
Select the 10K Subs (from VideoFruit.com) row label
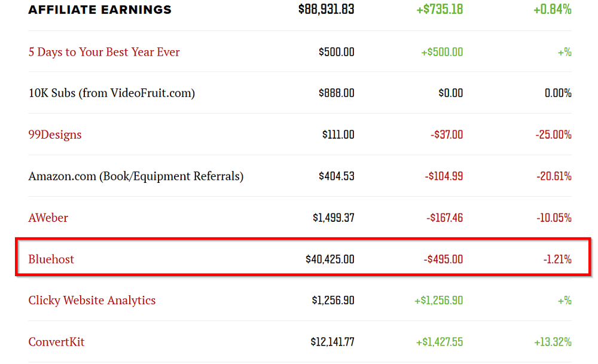[x=112, y=93]
